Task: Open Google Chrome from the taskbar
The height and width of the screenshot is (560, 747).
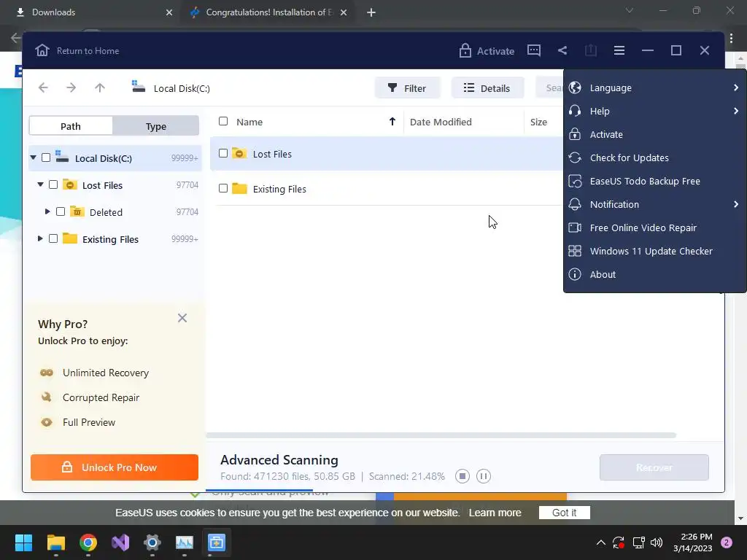Action: pyautogui.click(x=88, y=542)
